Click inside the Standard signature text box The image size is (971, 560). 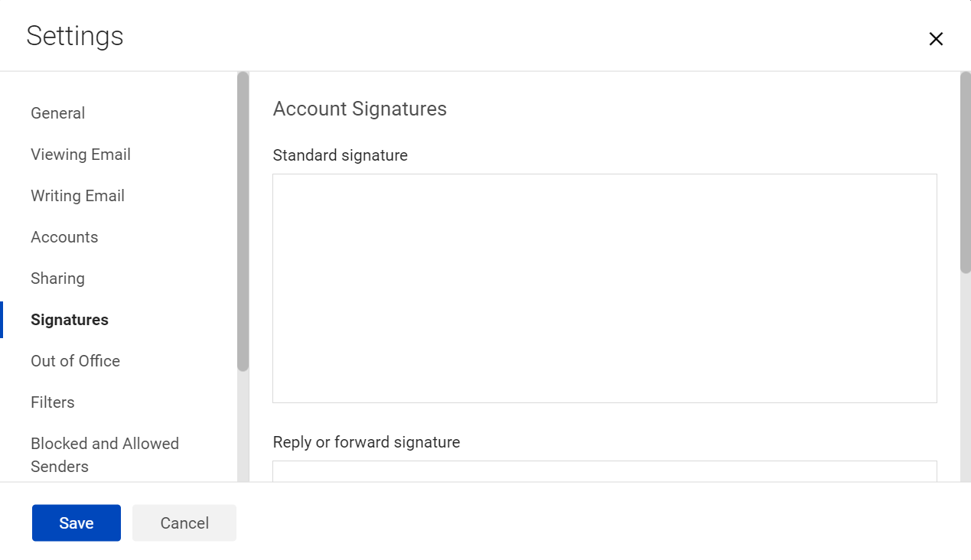pos(604,288)
